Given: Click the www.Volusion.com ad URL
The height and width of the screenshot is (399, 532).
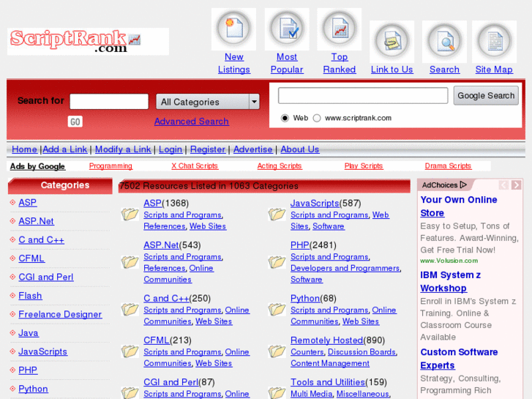Looking at the screenshot, I should pos(449,261).
